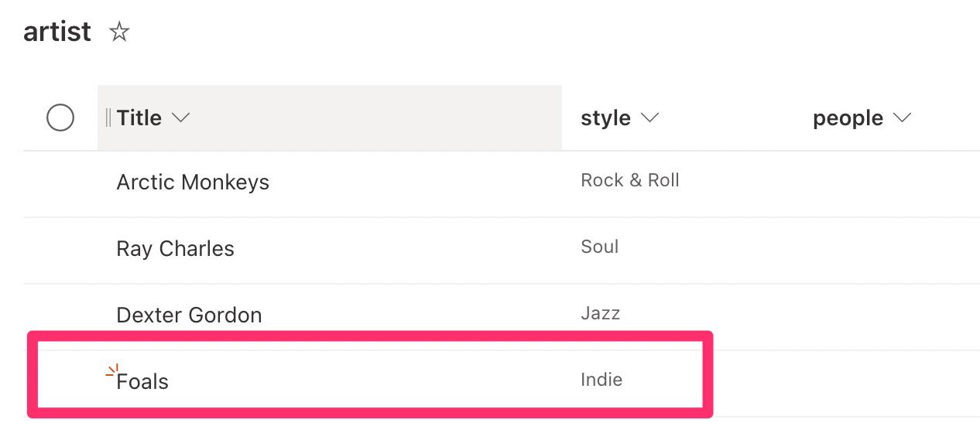The height and width of the screenshot is (433, 980).
Task: Click the empty people cell for Arctic Monkeys
Action: point(890,184)
